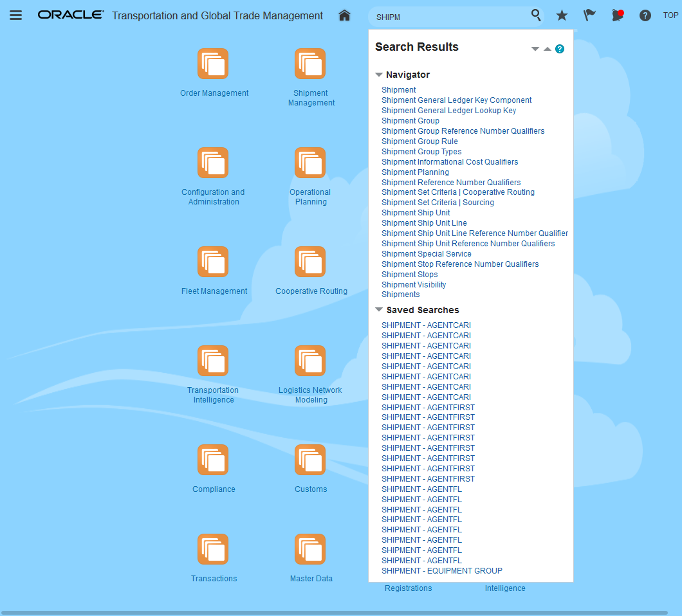Open Compliance folder icon
This screenshot has height=616, width=682.
213,460
